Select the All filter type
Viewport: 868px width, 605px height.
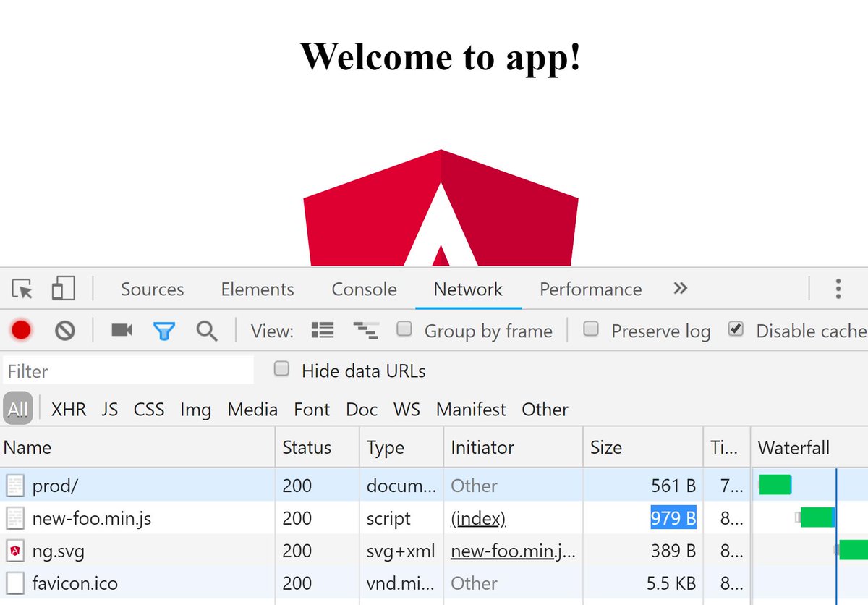click(18, 410)
